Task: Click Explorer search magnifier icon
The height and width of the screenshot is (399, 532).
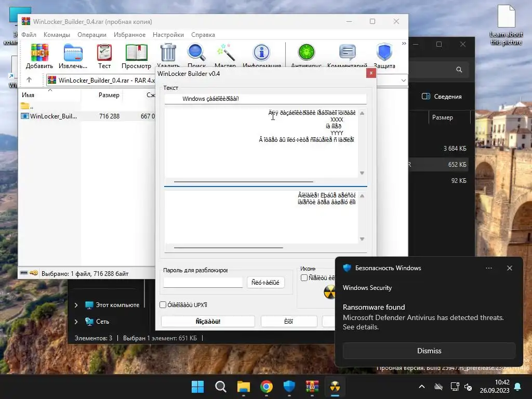Action: (459, 70)
